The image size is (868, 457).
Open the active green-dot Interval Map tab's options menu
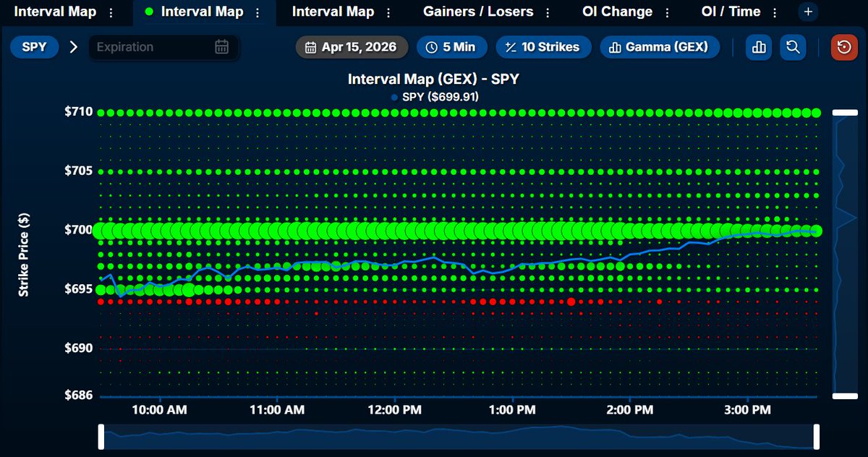[x=258, y=12]
